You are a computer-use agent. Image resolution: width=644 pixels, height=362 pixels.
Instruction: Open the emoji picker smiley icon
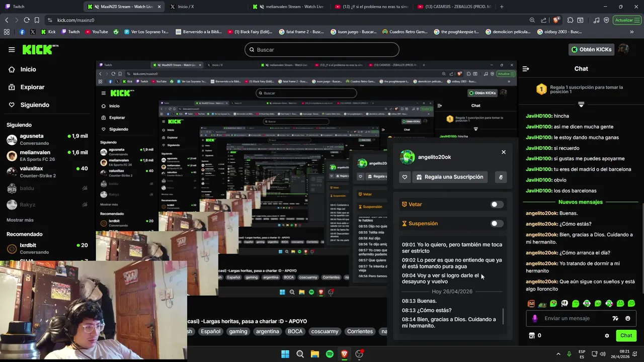627,318
